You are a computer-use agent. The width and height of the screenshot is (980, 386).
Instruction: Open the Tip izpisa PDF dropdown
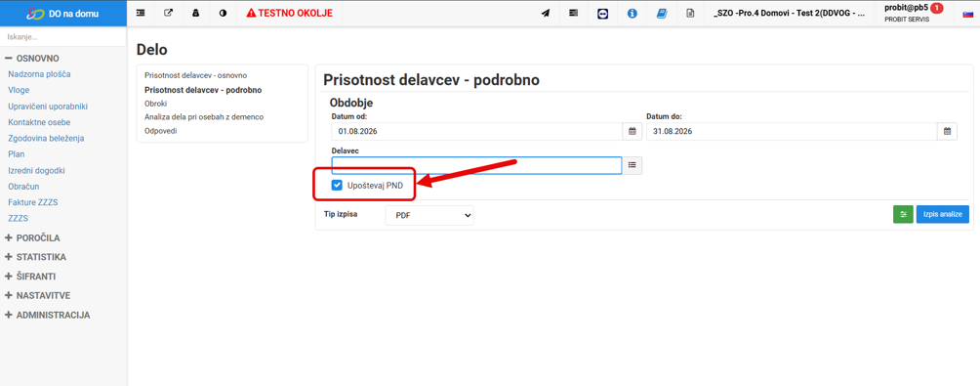point(429,215)
